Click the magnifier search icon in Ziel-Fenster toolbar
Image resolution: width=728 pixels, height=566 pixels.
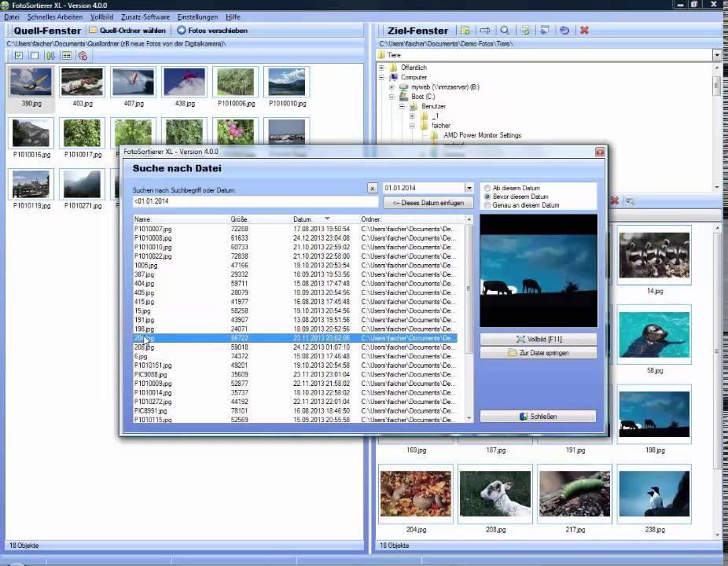505,30
